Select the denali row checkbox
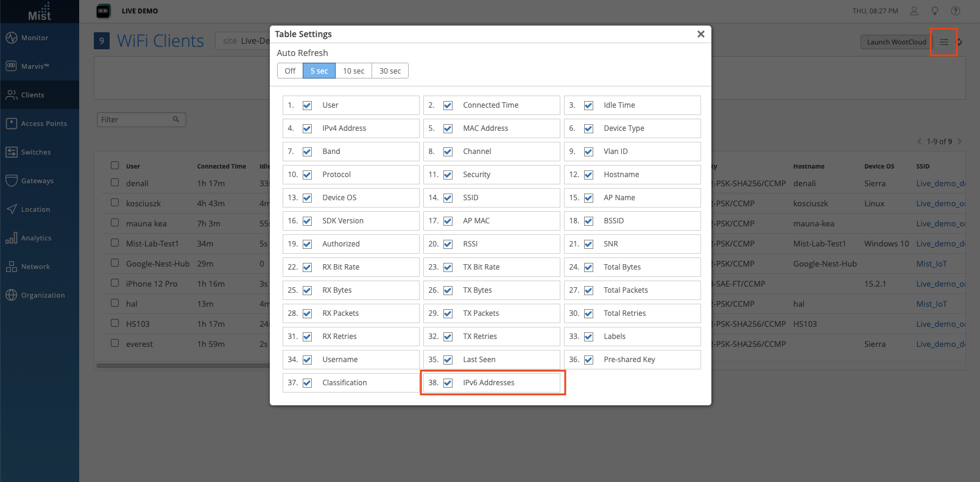 tap(115, 182)
